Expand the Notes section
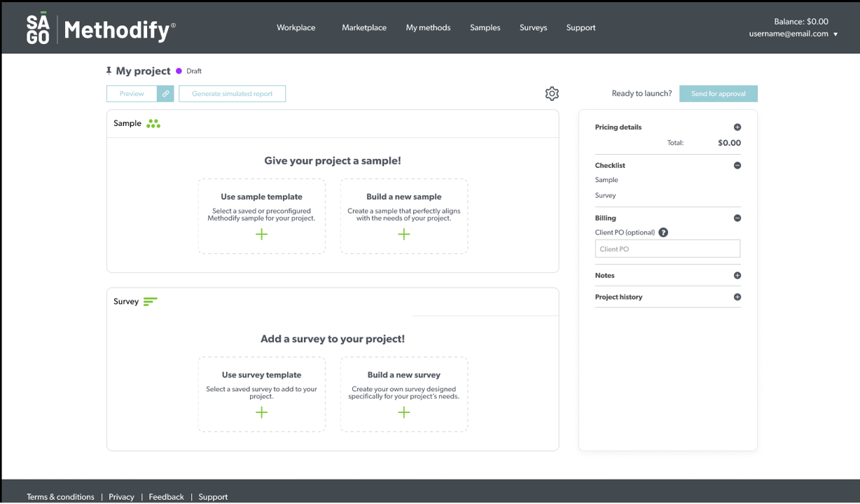This screenshot has width=860, height=504. click(737, 276)
